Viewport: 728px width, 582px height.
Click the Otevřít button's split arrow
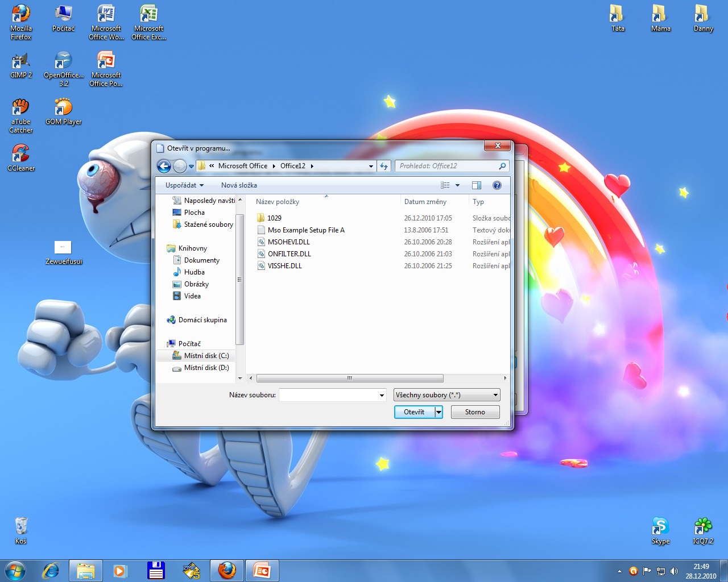pos(439,412)
